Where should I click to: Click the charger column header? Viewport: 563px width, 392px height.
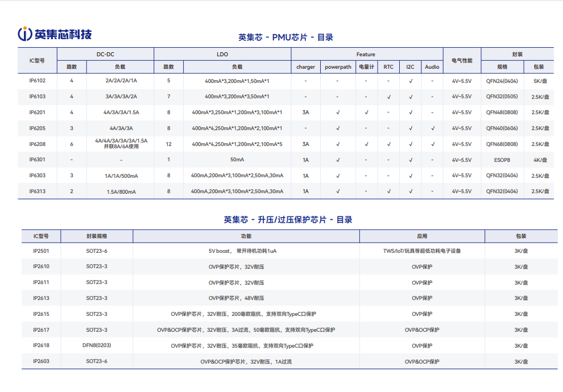(305, 66)
